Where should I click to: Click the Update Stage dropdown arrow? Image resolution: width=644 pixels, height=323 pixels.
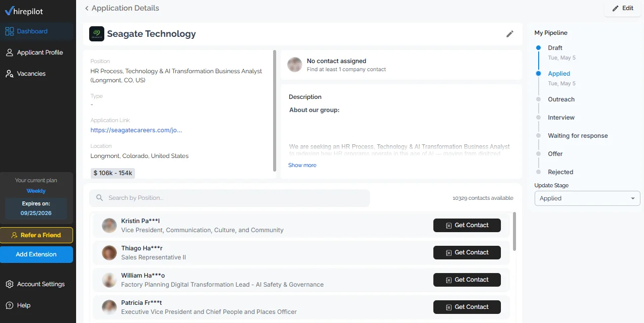tap(633, 198)
